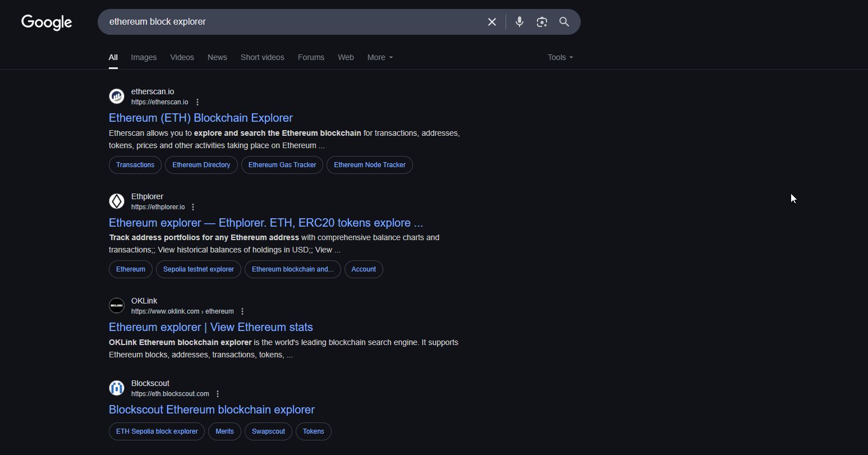The width and height of the screenshot is (868, 455).
Task: Clear the search box text
Action: click(492, 22)
